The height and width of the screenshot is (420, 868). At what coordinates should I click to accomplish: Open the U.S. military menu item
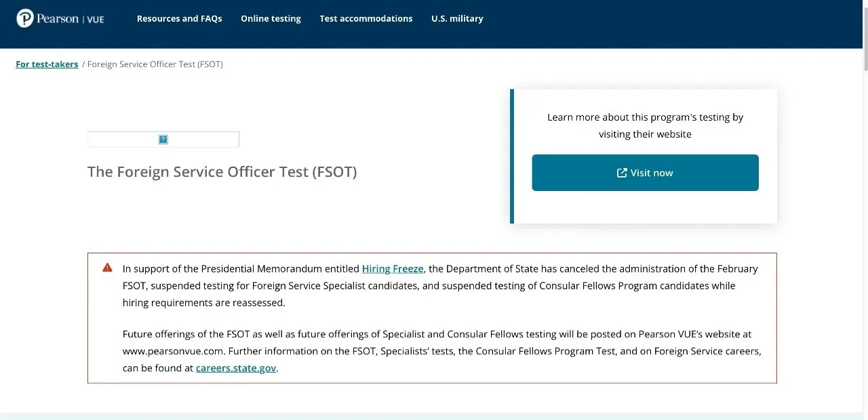coord(457,19)
